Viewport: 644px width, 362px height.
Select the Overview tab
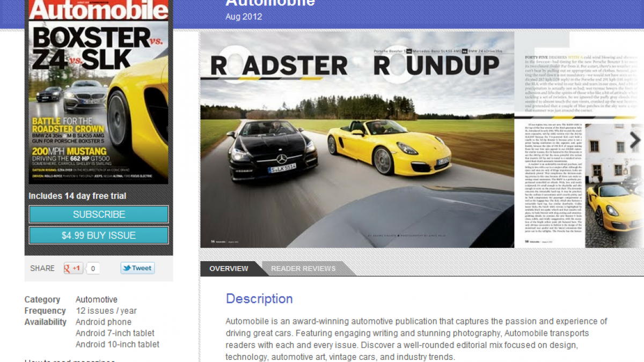tap(229, 269)
